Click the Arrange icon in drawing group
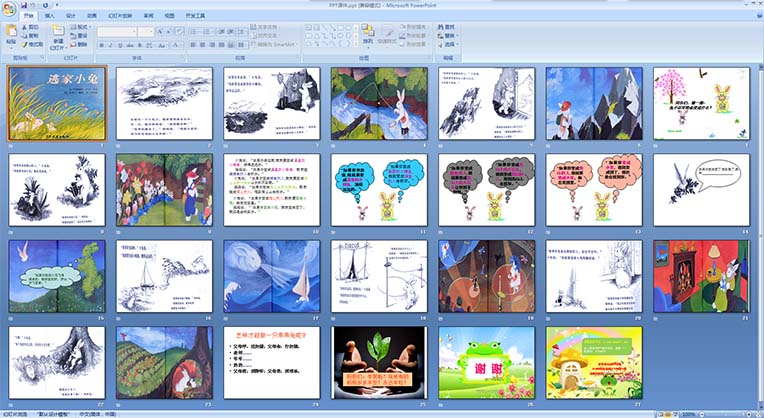The width and height of the screenshot is (764, 418). point(368,30)
